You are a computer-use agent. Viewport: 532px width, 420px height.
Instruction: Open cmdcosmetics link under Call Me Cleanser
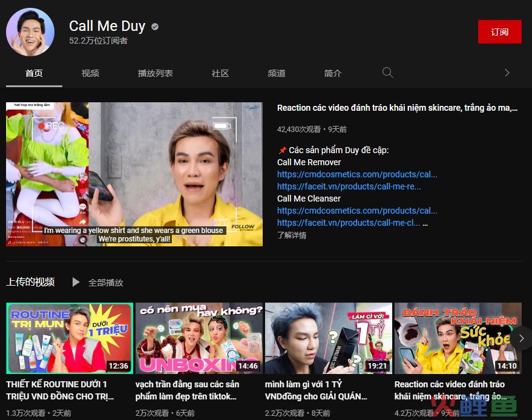[x=357, y=211]
